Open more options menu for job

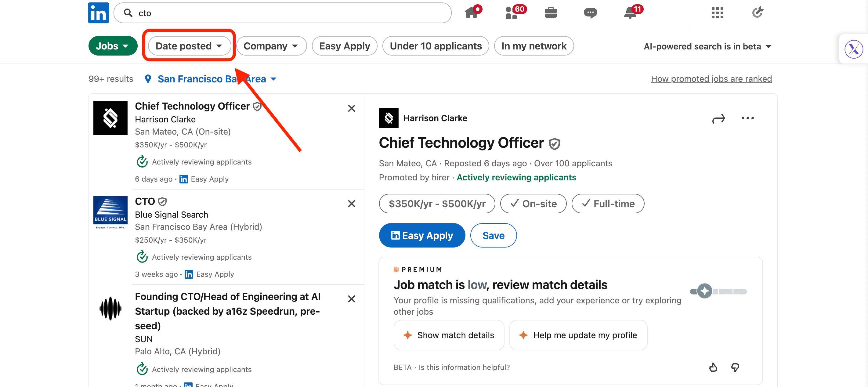pos(747,118)
